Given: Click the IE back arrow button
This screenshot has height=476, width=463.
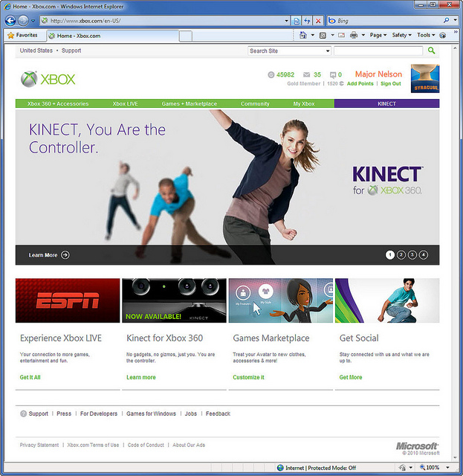Looking at the screenshot, I should pos(11,20).
